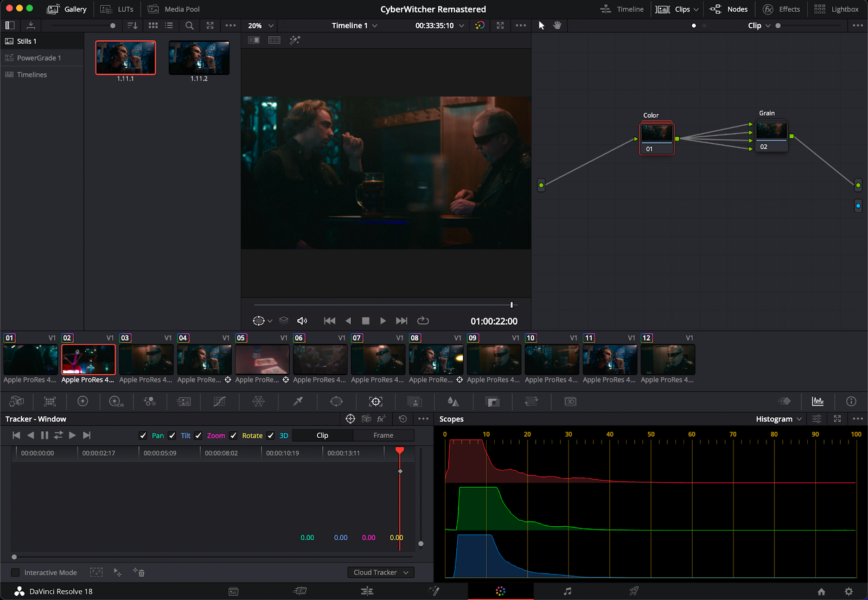This screenshot has width=868, height=600.
Task: Open the 20% viewer zoom dropdown
Action: point(261,25)
